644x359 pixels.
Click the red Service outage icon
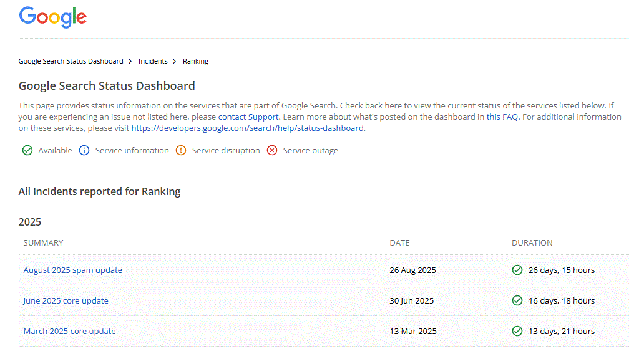[x=272, y=151]
